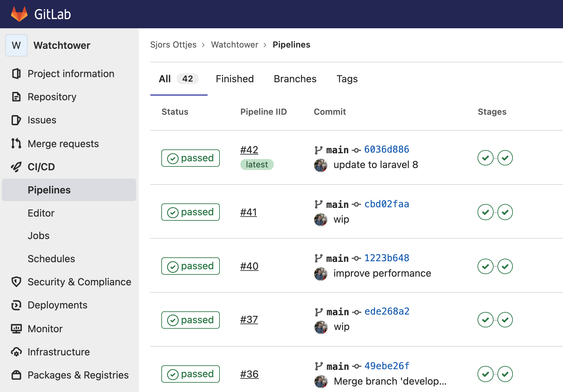The image size is (563, 392).
Task: Open first stage icon of pipeline #40
Action: pyautogui.click(x=486, y=266)
